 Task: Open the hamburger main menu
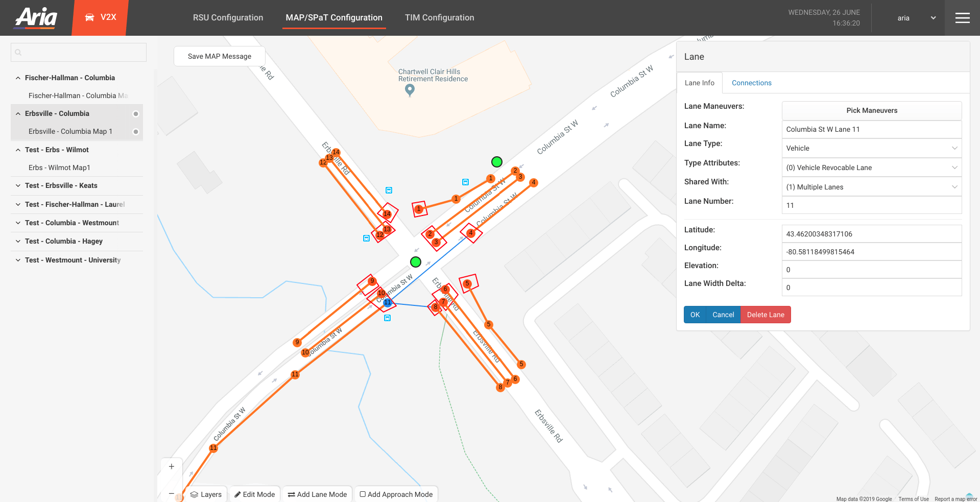[962, 18]
